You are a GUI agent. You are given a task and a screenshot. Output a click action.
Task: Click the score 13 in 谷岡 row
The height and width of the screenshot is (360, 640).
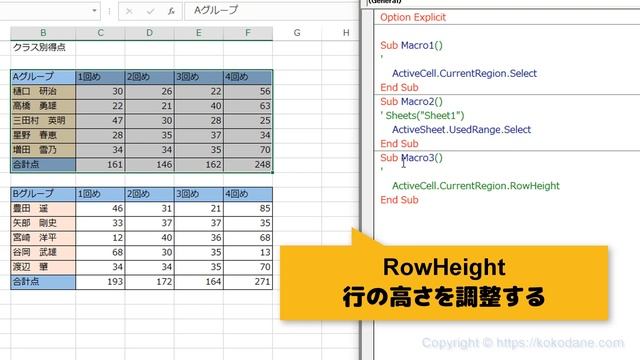coord(248,252)
